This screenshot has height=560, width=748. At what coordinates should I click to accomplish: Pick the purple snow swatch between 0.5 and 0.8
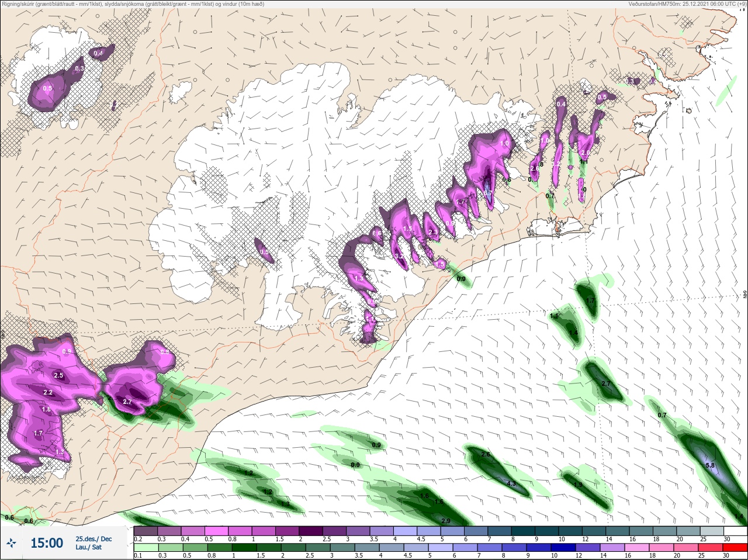(x=217, y=531)
